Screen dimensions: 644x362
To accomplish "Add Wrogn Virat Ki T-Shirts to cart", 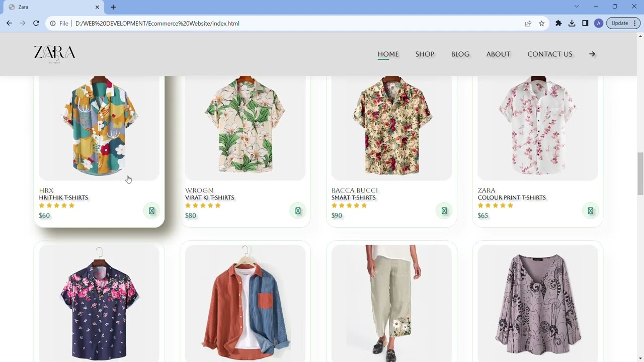I will pyautogui.click(x=298, y=211).
